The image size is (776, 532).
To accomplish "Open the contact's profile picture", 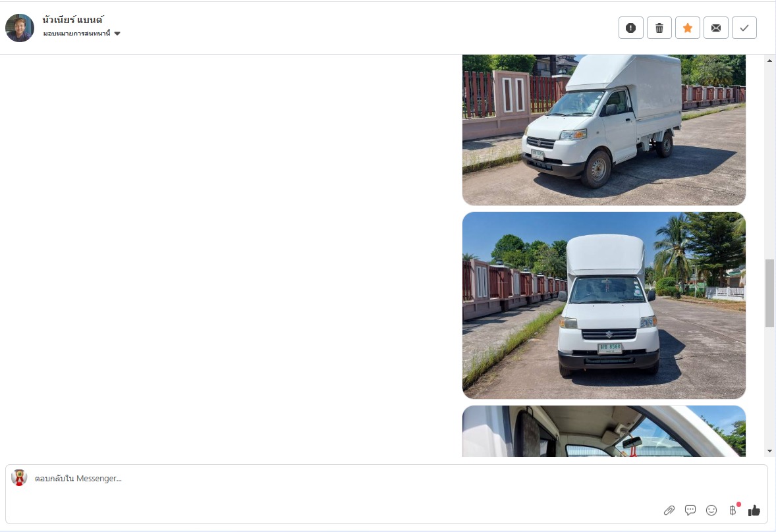I will [x=20, y=28].
